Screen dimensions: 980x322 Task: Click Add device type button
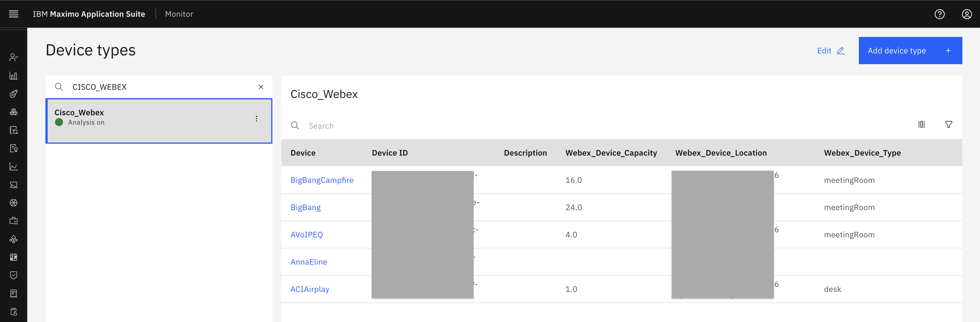coord(910,51)
